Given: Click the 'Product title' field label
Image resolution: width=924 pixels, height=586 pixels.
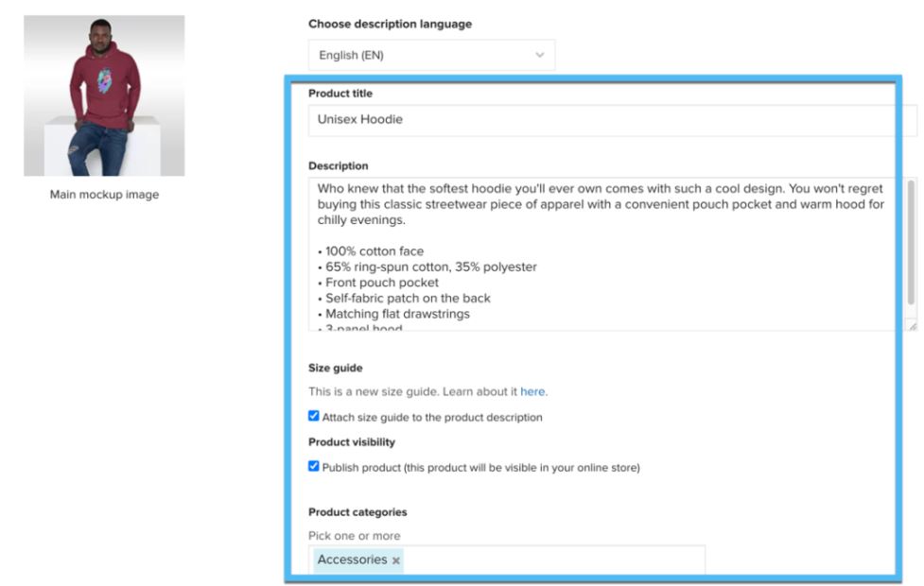Looking at the screenshot, I should pos(340,94).
